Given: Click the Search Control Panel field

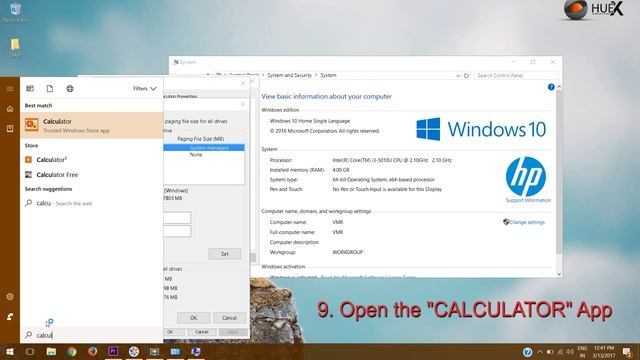Looking at the screenshot, I should 516,76.
